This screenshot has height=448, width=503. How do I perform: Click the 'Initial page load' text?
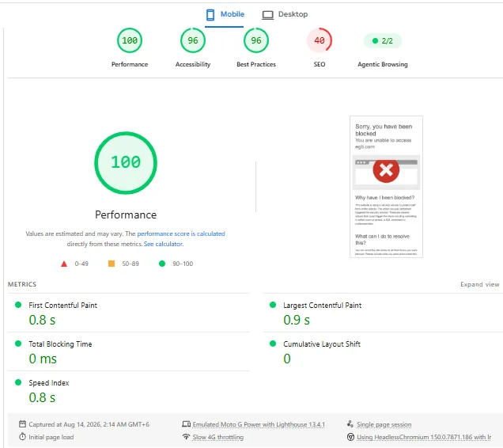click(51, 437)
